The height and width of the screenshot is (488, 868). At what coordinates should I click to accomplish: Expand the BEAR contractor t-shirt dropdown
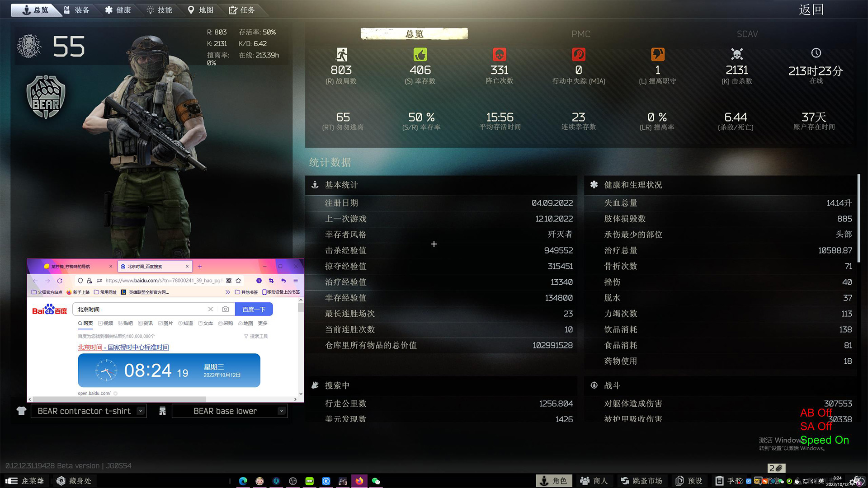[141, 411]
